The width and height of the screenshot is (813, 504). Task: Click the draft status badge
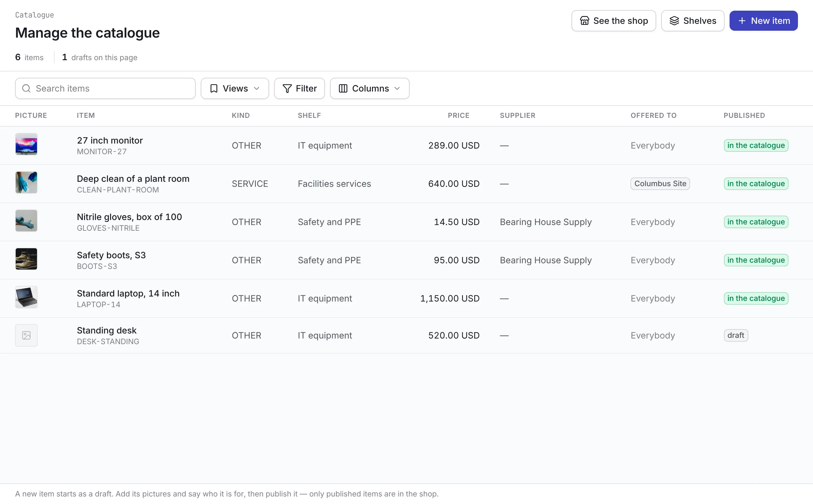736,335
